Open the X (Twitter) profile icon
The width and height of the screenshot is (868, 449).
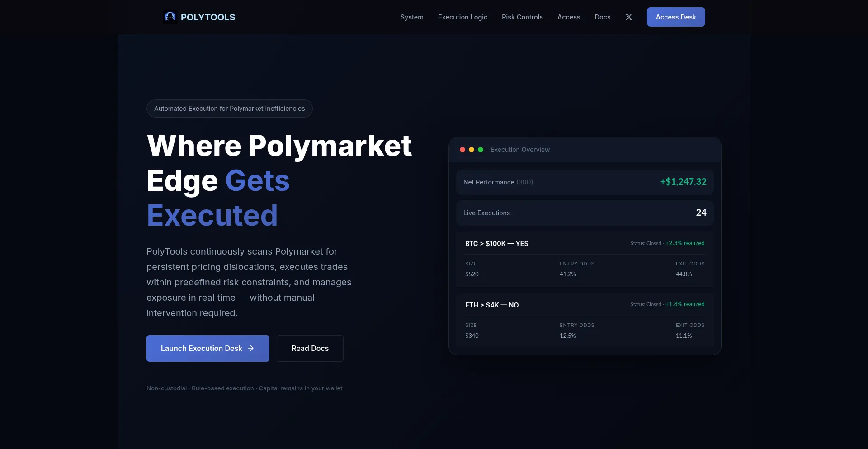pos(628,17)
